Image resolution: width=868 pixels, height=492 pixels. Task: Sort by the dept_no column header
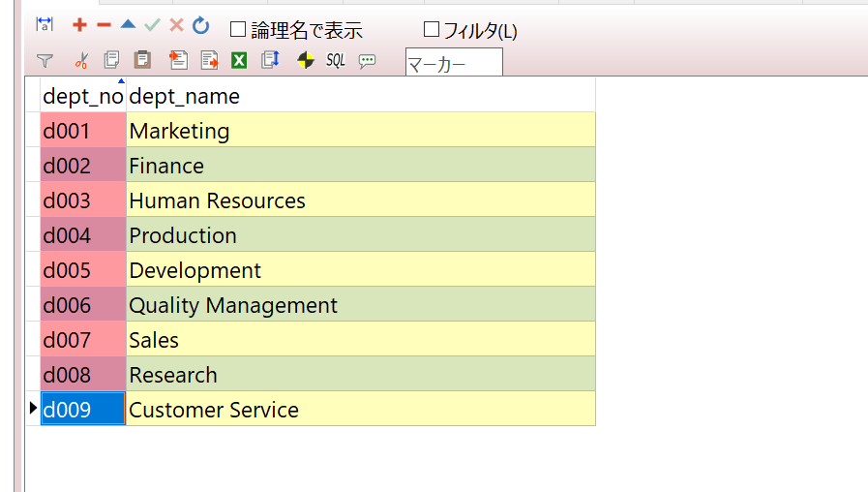click(x=83, y=96)
